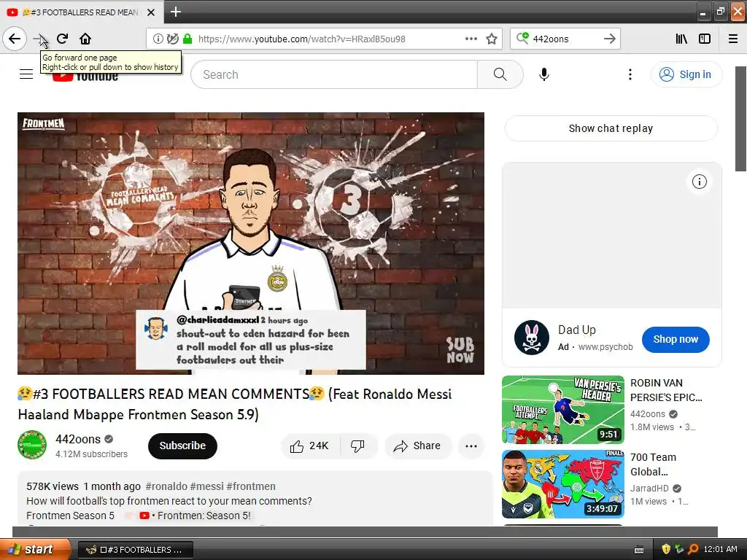Image resolution: width=747 pixels, height=560 pixels.
Task: Play the main video player
Action: tap(251, 244)
